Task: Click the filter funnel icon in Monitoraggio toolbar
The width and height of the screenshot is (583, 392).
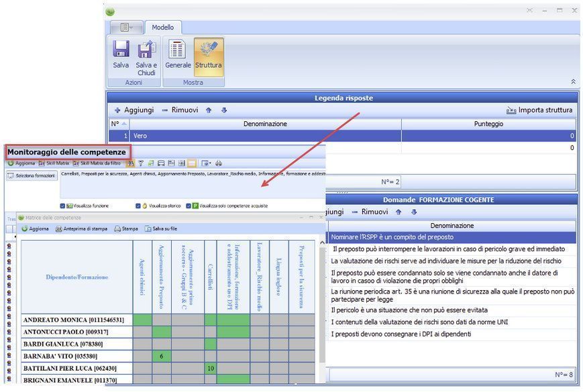Action: pyautogui.click(x=141, y=163)
